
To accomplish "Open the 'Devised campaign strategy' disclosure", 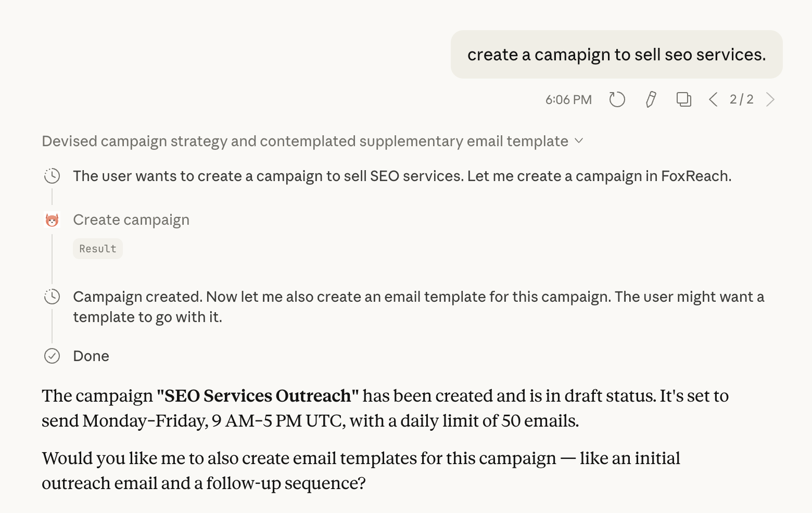I will click(x=304, y=140).
